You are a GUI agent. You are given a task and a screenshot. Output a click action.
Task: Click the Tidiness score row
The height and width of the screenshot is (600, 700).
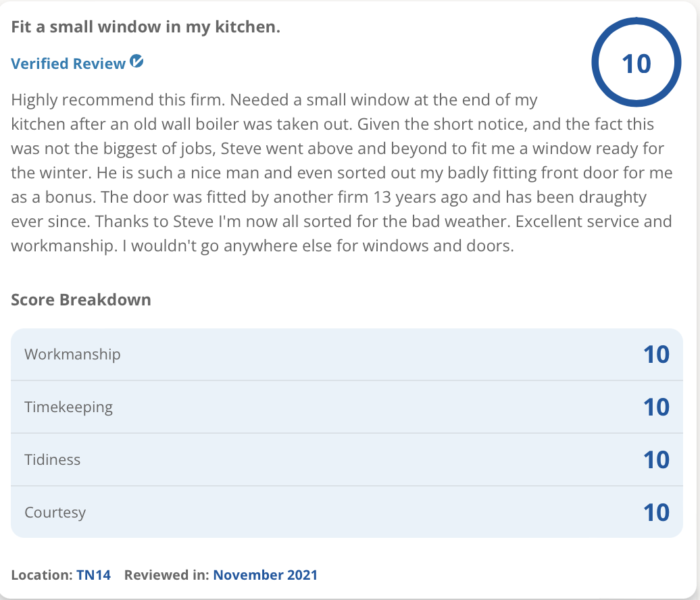click(x=347, y=460)
